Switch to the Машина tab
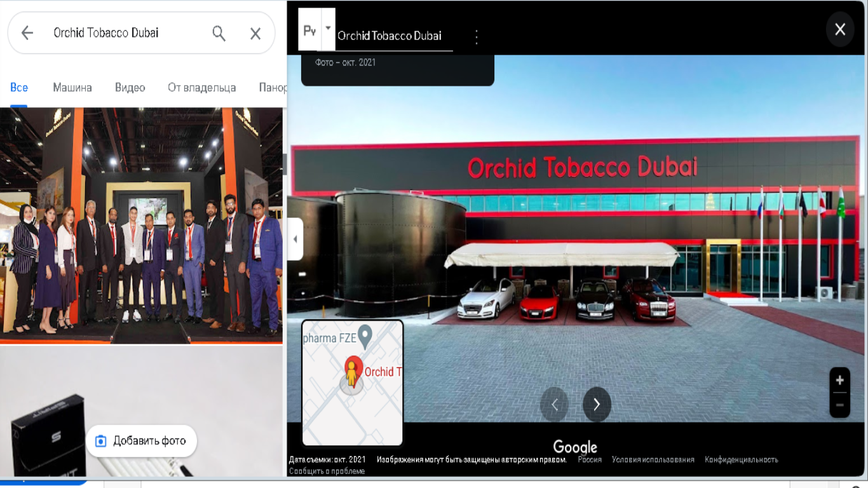Screen dimensions: 868x488 pos(72,88)
